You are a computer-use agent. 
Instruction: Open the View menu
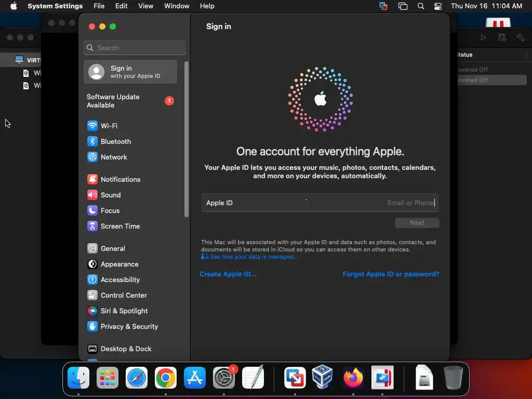[x=145, y=6]
